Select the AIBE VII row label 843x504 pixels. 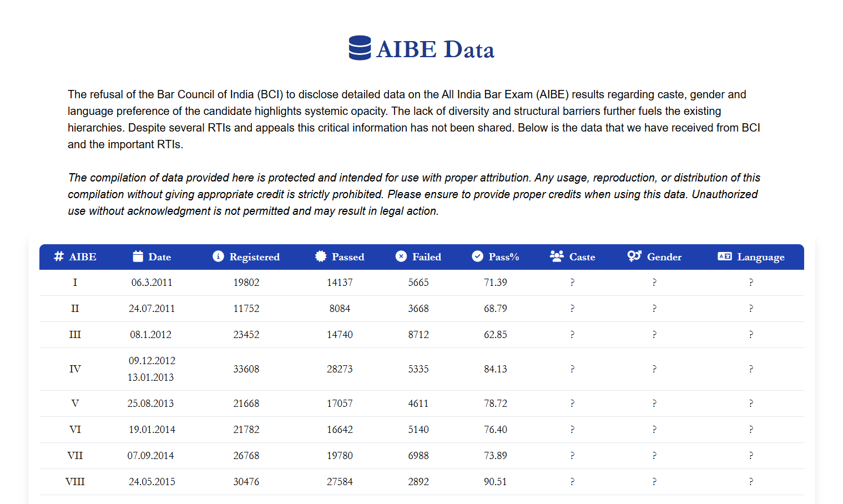click(75, 456)
